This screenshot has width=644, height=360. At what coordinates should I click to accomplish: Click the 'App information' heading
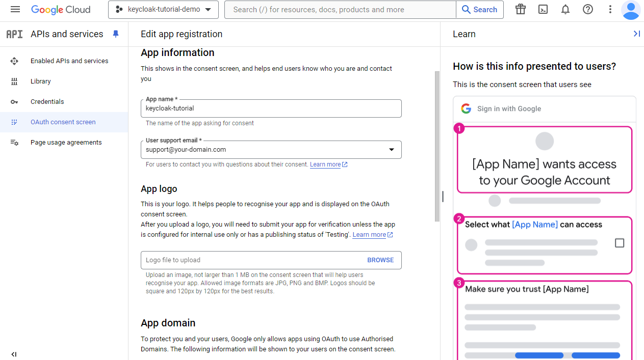(177, 53)
